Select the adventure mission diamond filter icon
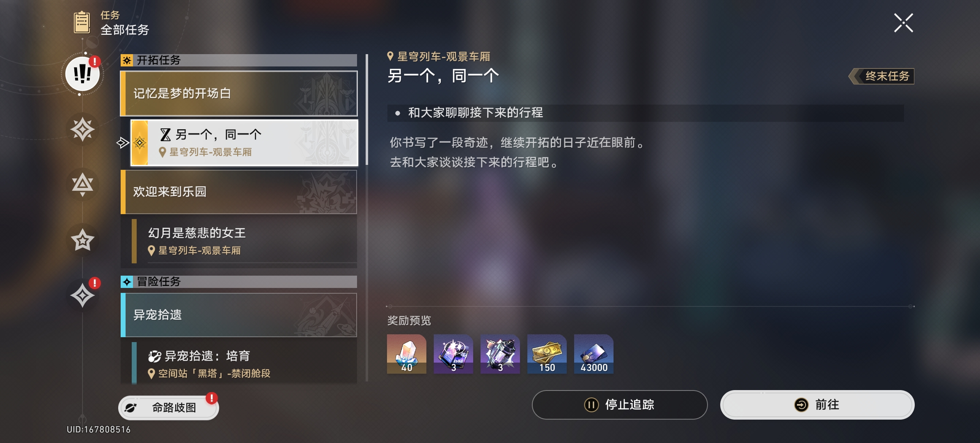This screenshot has height=443, width=980. (82, 295)
